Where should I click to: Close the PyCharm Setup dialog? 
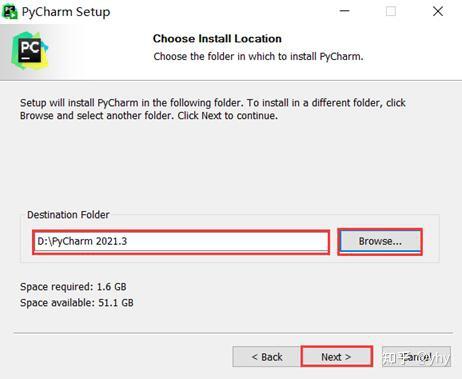pyautogui.click(x=438, y=11)
